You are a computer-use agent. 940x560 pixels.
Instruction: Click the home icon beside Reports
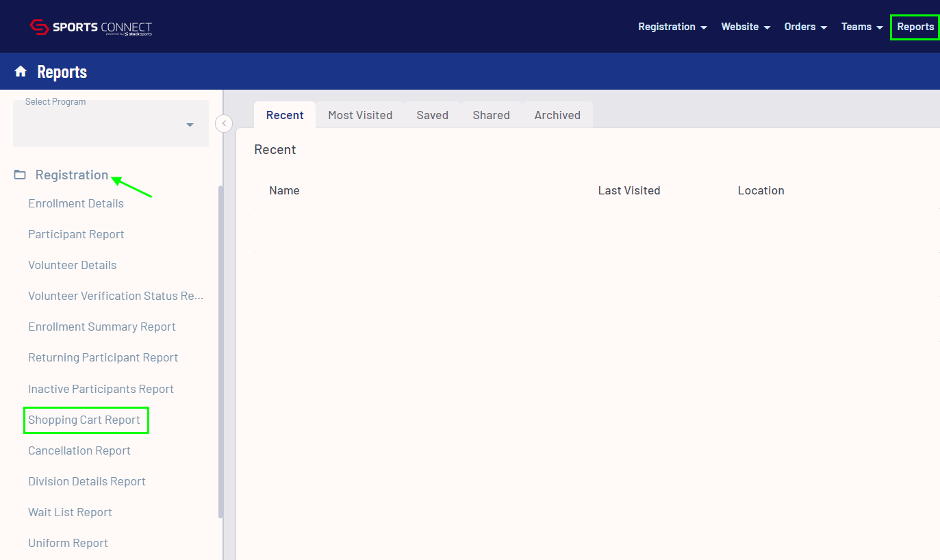pos(21,72)
